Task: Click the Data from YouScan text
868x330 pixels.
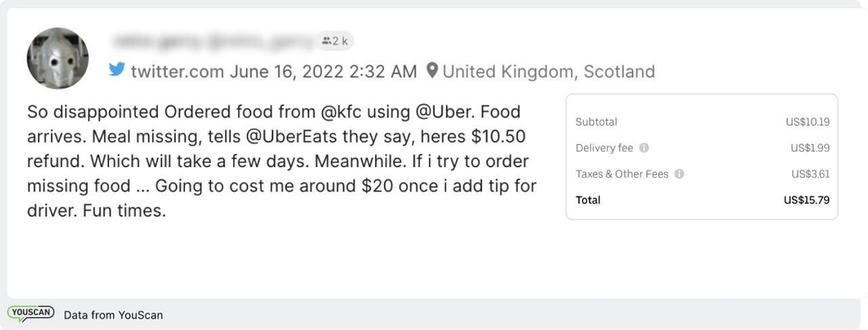Action: [x=113, y=315]
